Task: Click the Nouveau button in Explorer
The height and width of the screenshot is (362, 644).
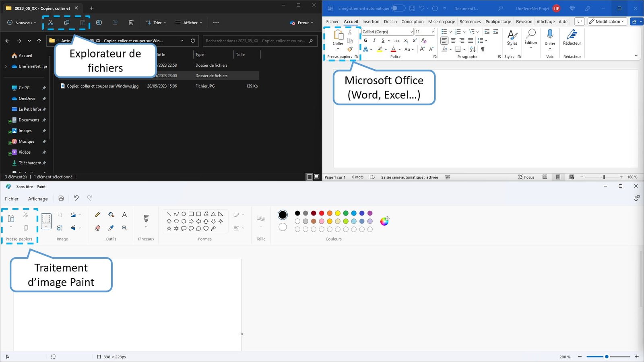Action: 21,23
